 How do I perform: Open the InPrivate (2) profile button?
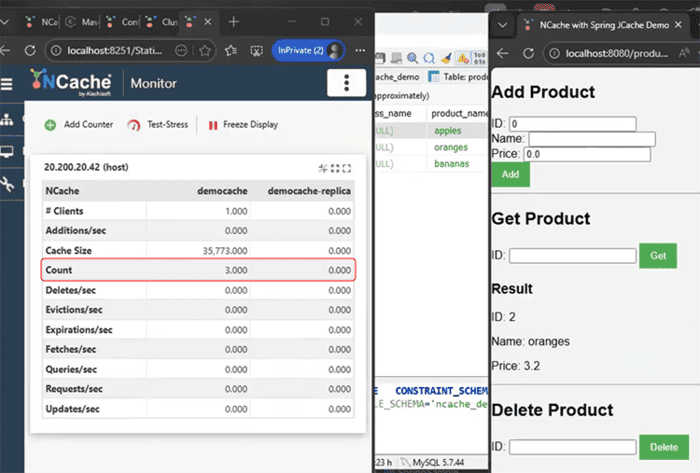click(x=308, y=50)
